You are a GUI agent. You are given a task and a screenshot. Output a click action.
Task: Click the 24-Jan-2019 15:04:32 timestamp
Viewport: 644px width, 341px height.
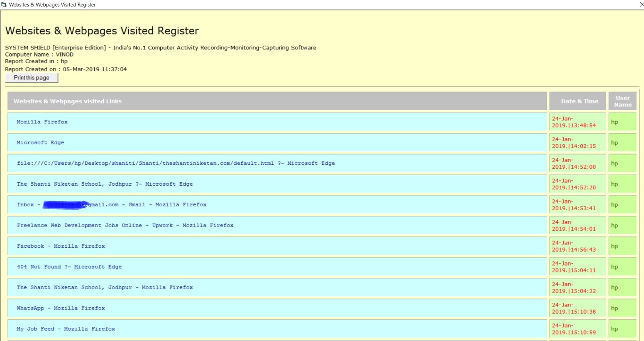[x=578, y=288]
